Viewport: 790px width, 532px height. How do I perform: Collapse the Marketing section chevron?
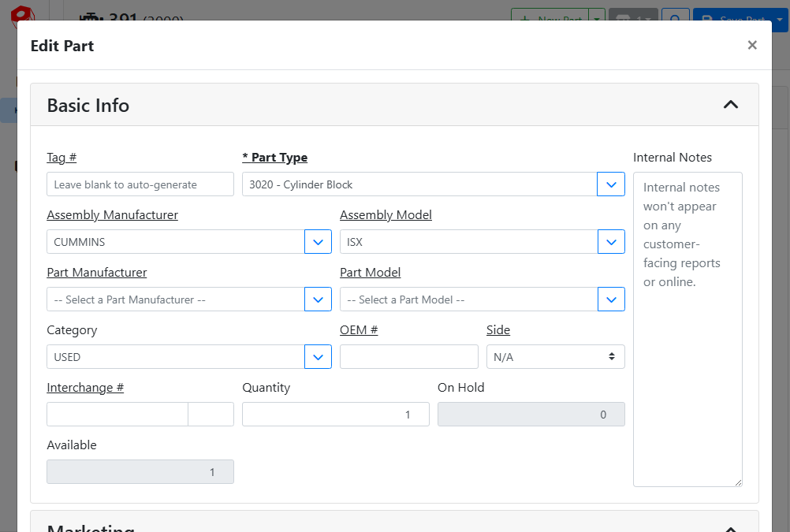click(730, 528)
